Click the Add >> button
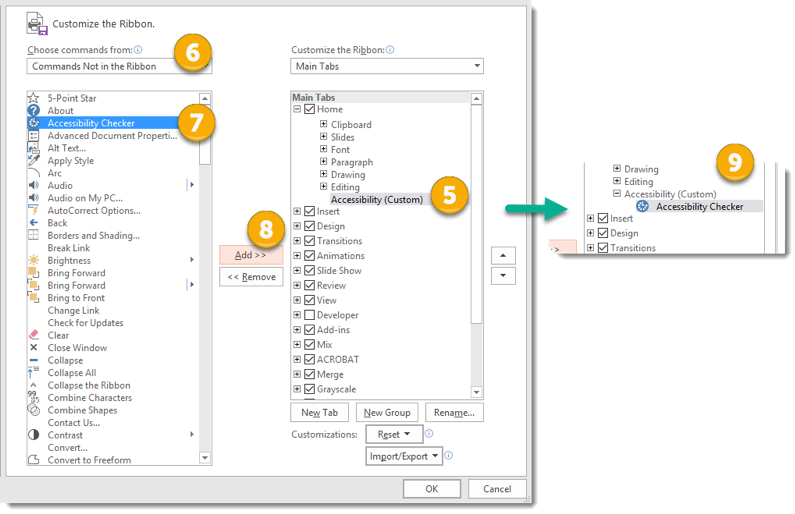 tap(251, 255)
